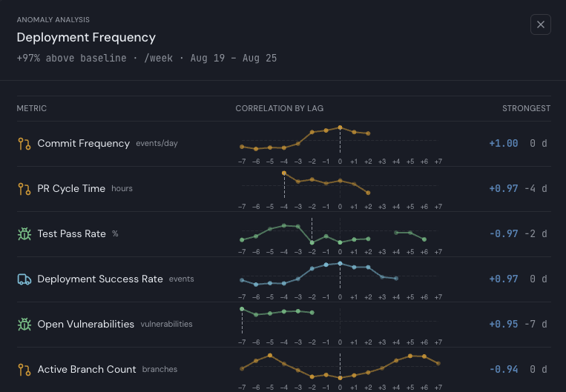Click Deployment Success Rate's point at lag +4
The image size is (566, 392).
396,279
